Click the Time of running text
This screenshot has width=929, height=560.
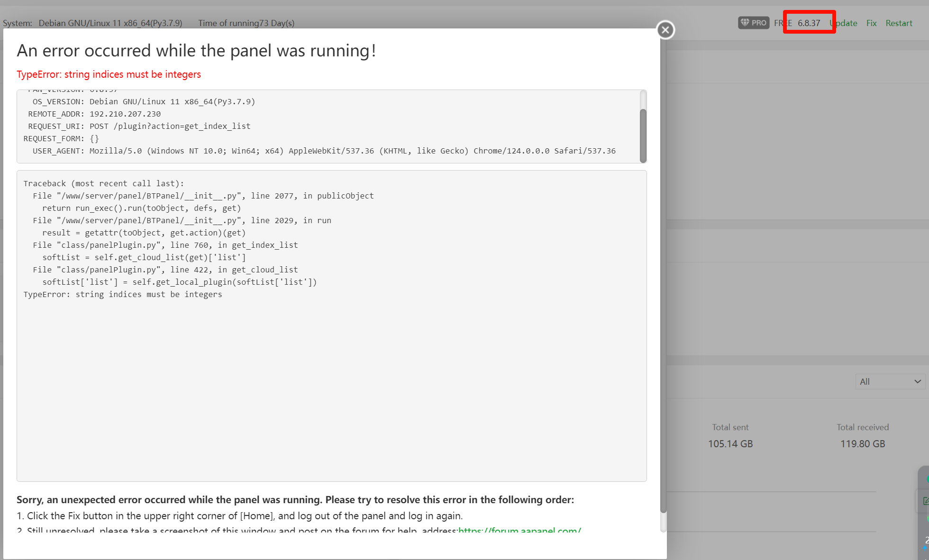tap(246, 23)
